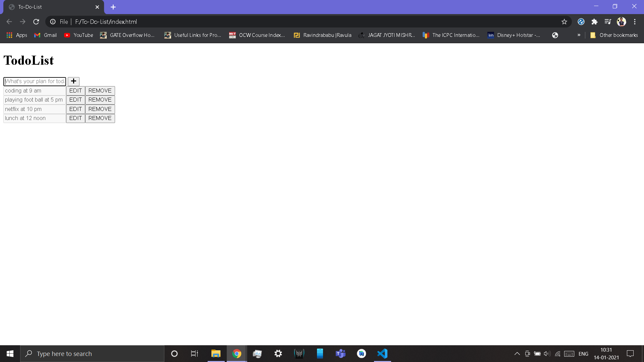Bookmark this page with star icon
This screenshot has width=644, height=362.
[564, 22]
